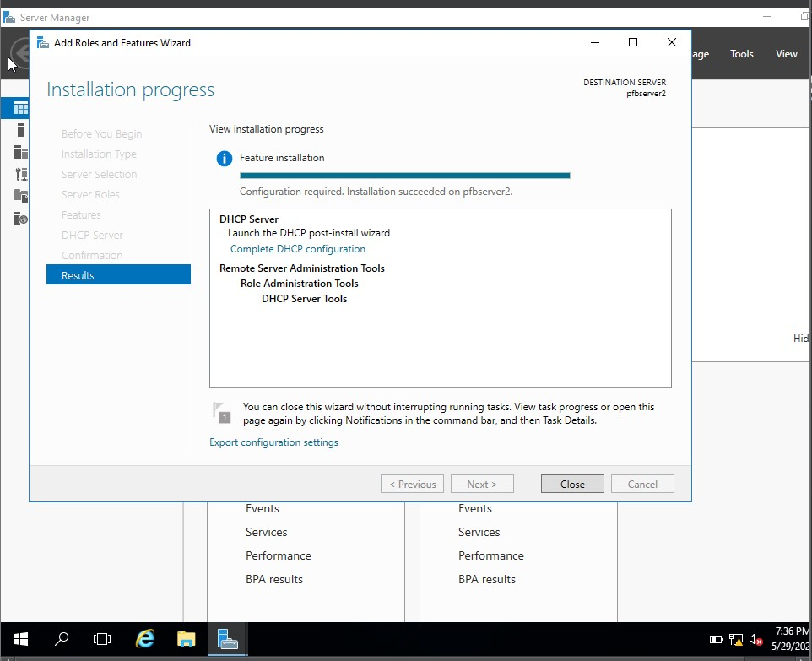Image resolution: width=812 pixels, height=661 pixels.
Task: Open the Server Manager taskbar icon
Action: pos(227,639)
